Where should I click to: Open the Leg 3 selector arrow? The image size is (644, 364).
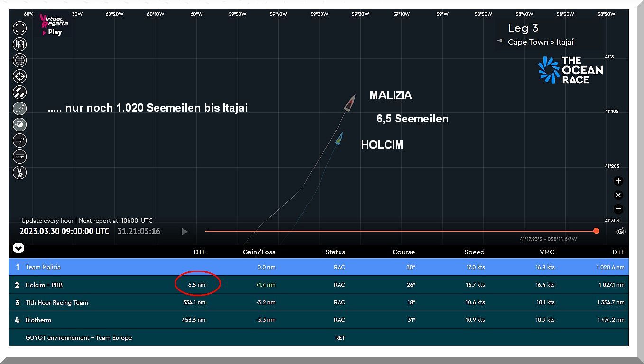(499, 41)
